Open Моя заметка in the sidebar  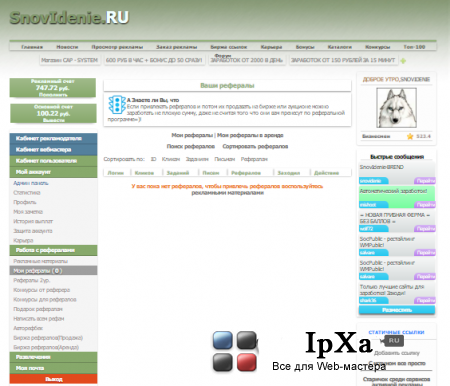(28, 212)
